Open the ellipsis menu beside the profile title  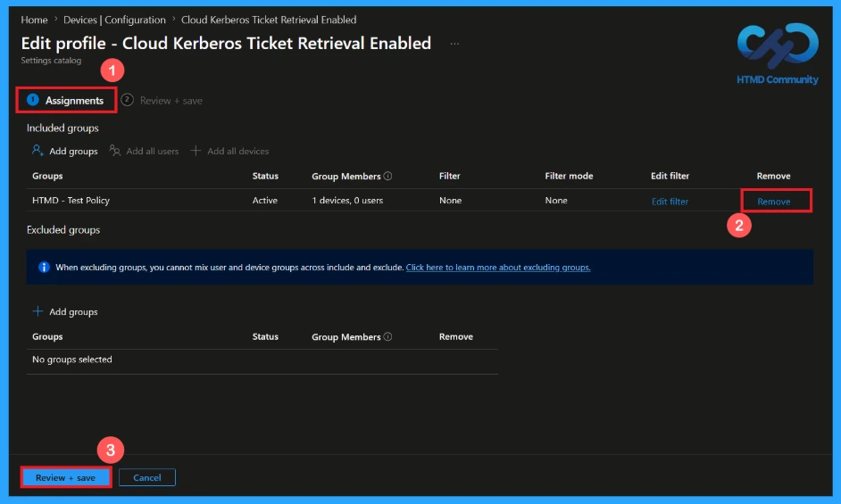(454, 44)
